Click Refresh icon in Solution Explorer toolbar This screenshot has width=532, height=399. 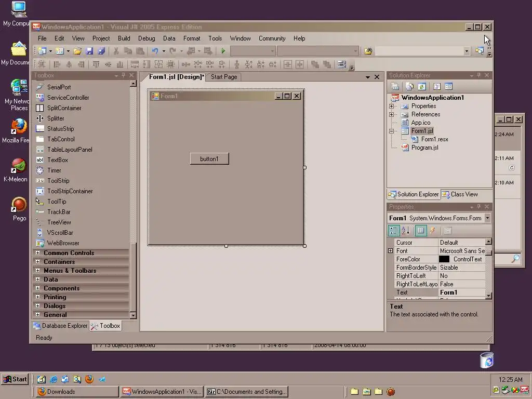(422, 87)
